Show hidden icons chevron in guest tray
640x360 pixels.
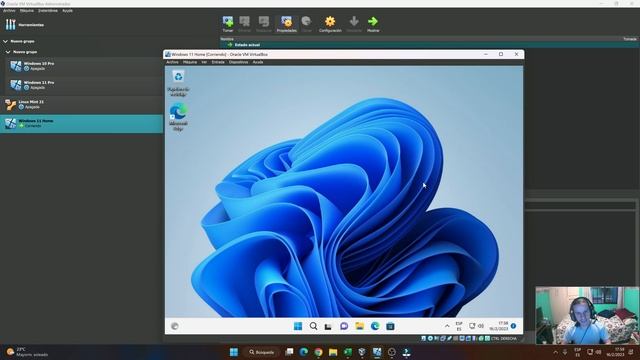(447, 326)
